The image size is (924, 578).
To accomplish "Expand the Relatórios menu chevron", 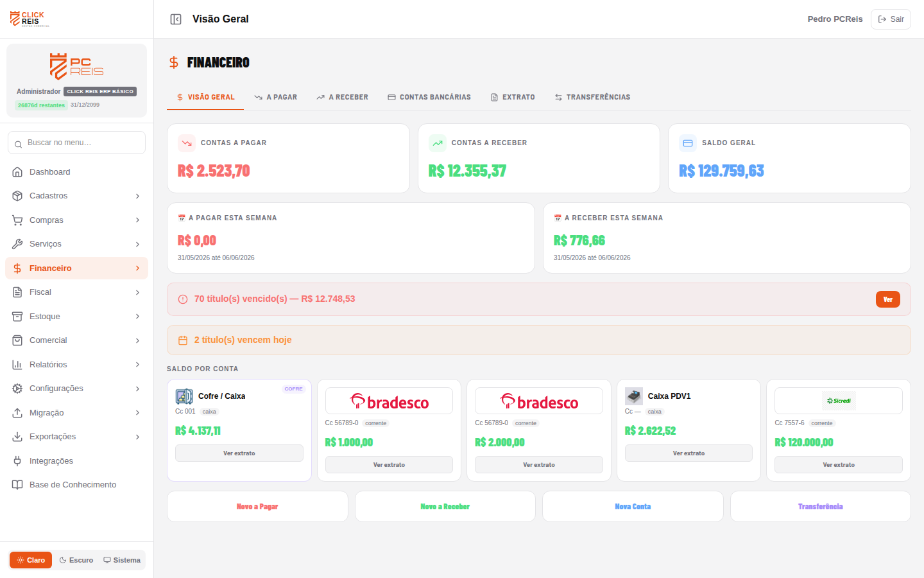I will [x=137, y=365].
